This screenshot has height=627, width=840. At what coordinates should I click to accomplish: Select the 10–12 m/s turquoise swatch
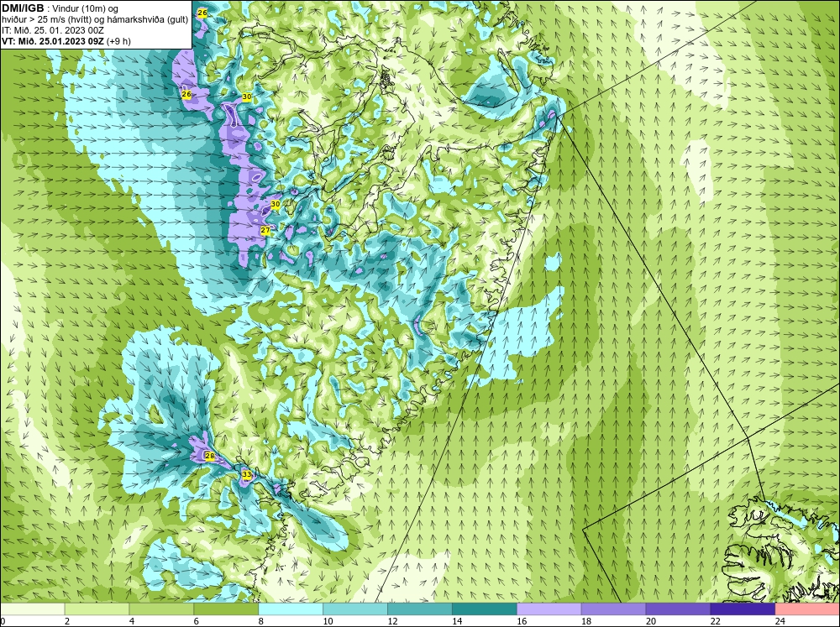tap(355, 609)
